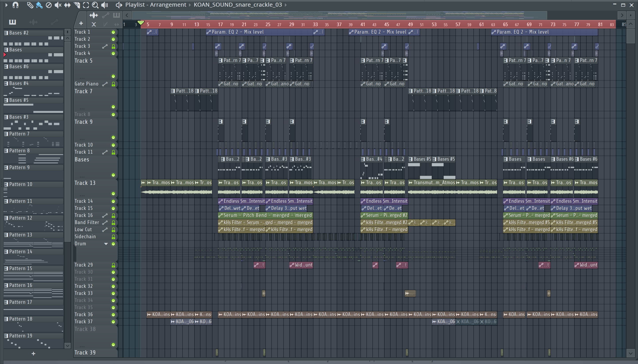Click the Track 13 header name
The width and height of the screenshot is (638, 364).
coord(85,183)
